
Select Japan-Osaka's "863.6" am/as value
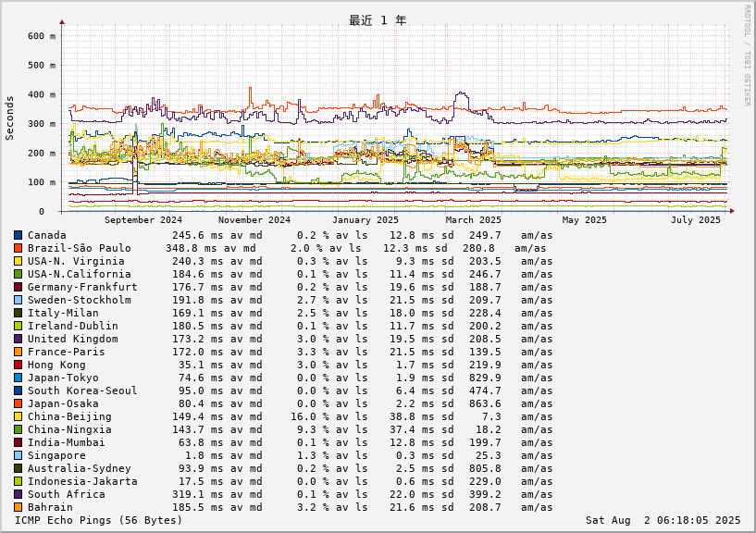485,403
